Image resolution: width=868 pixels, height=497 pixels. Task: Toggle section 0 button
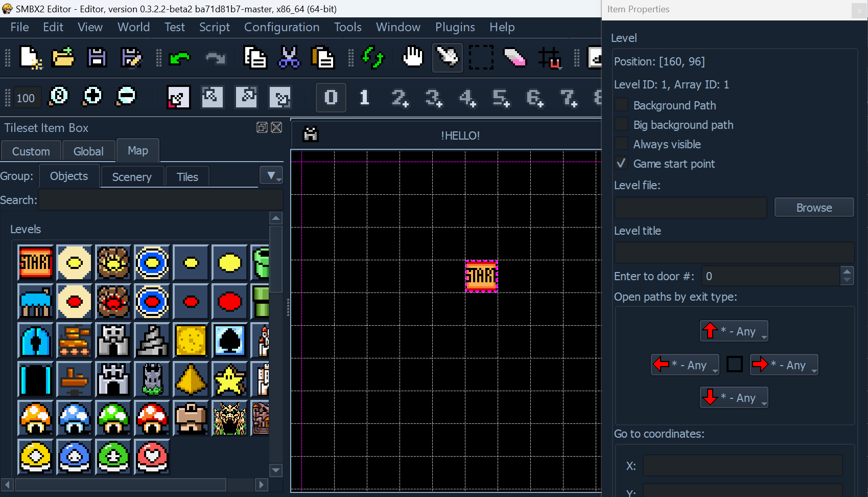[331, 97]
